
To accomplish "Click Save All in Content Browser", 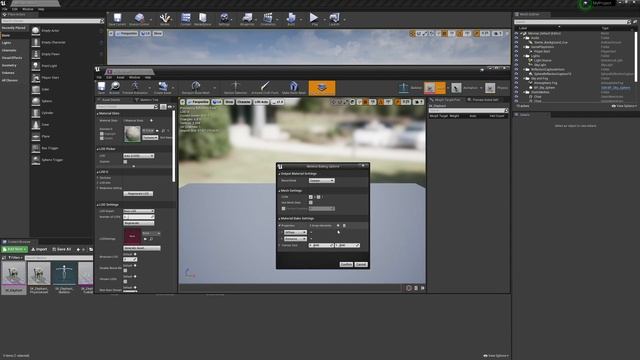I will point(62,249).
